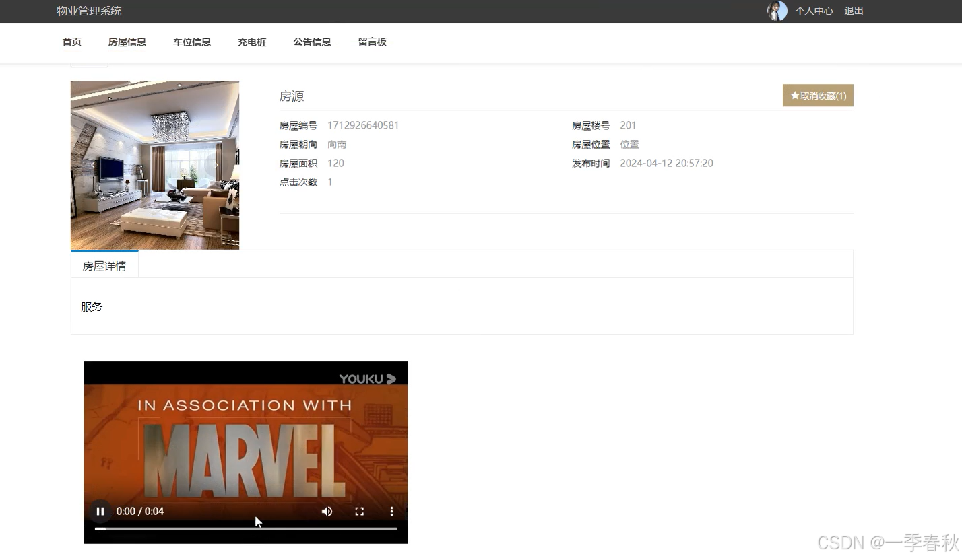Screen dimensions: 962x560
Task: Click the 物业管理系统 title
Action: [89, 11]
